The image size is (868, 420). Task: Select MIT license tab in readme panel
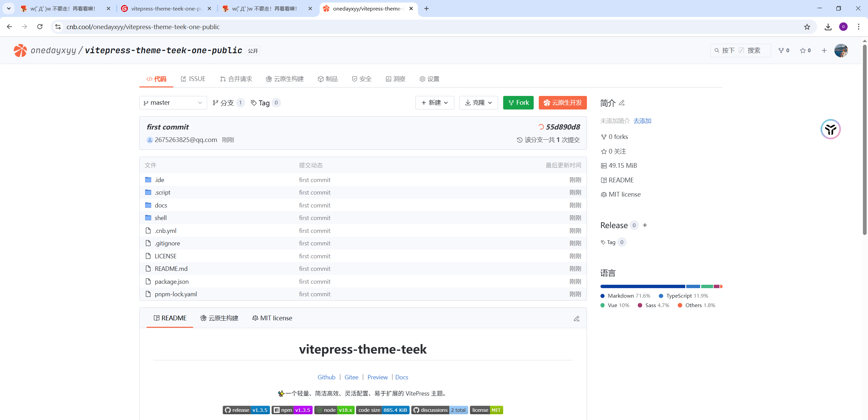(x=272, y=318)
